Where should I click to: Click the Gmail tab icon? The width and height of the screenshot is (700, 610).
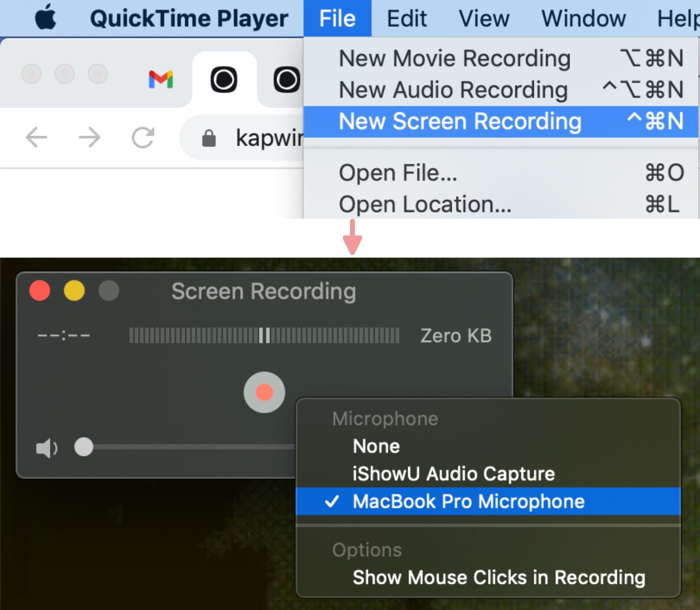161,80
